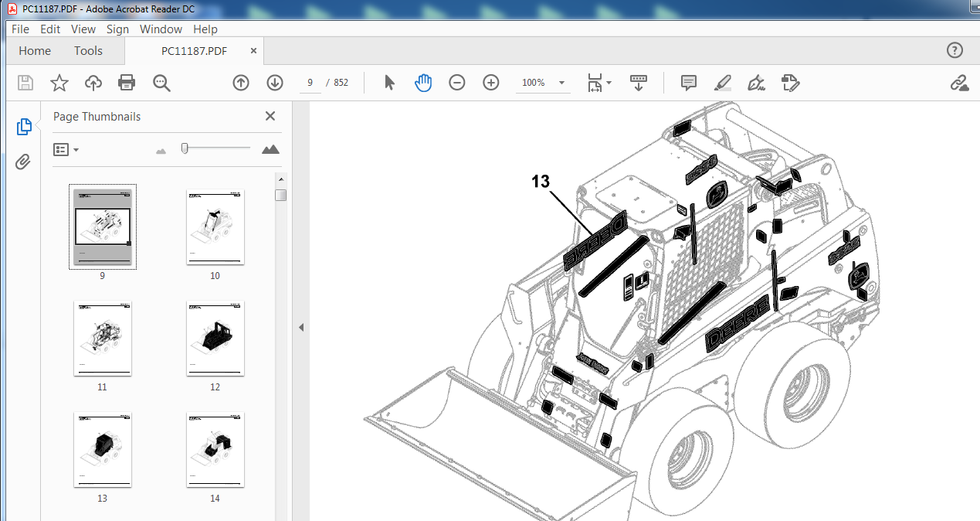Click the send file icon
This screenshot has width=980, height=521.
[x=790, y=83]
